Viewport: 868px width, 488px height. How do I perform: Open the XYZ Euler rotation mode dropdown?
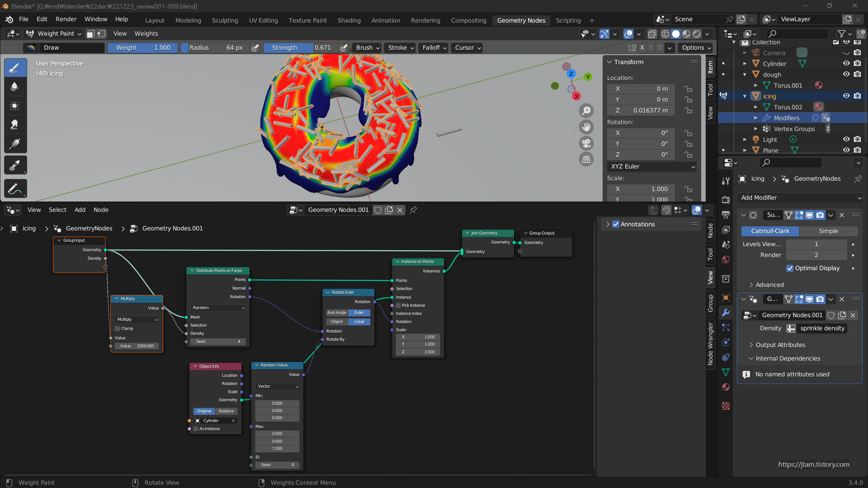(x=652, y=166)
